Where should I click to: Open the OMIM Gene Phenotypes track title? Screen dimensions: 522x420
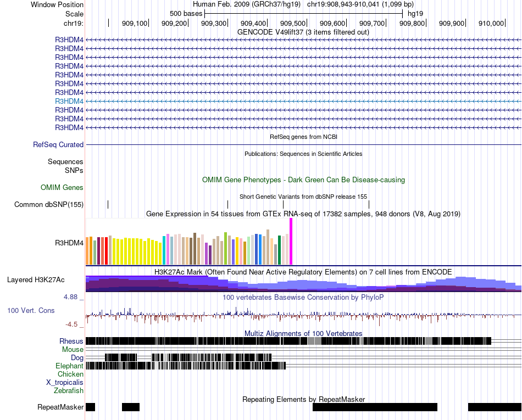coord(304,180)
